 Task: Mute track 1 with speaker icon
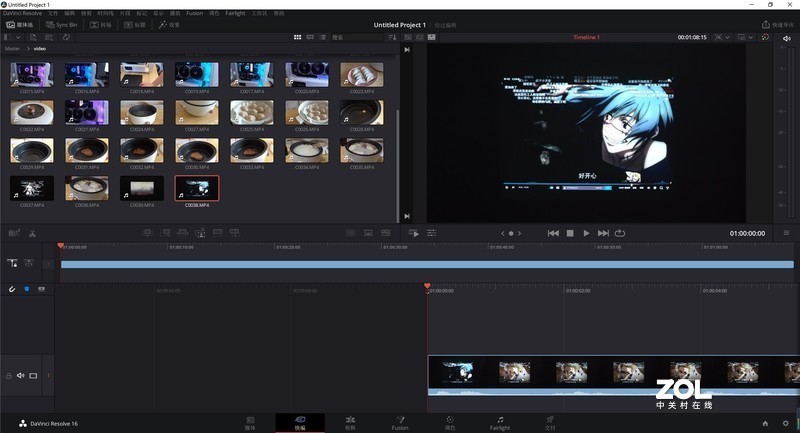21,376
